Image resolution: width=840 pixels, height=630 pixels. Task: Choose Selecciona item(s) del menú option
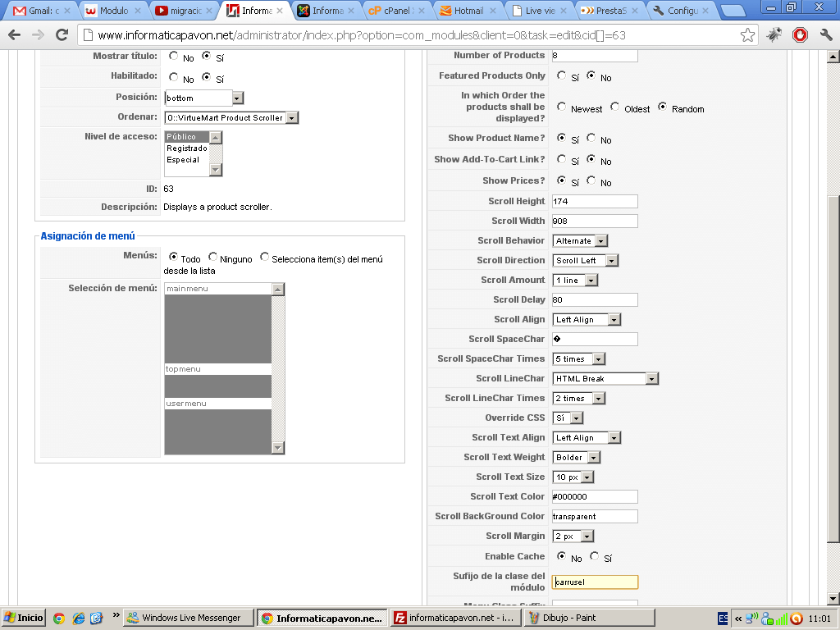pos(264,257)
